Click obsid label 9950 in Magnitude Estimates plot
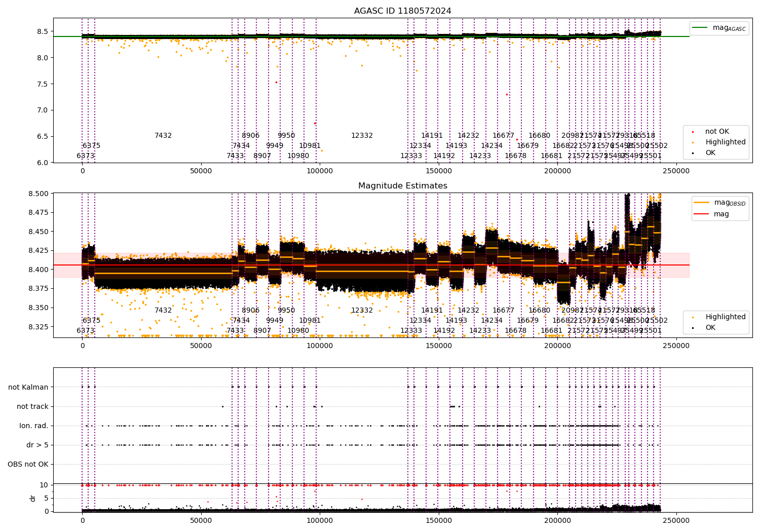760x532 pixels. 286,311
